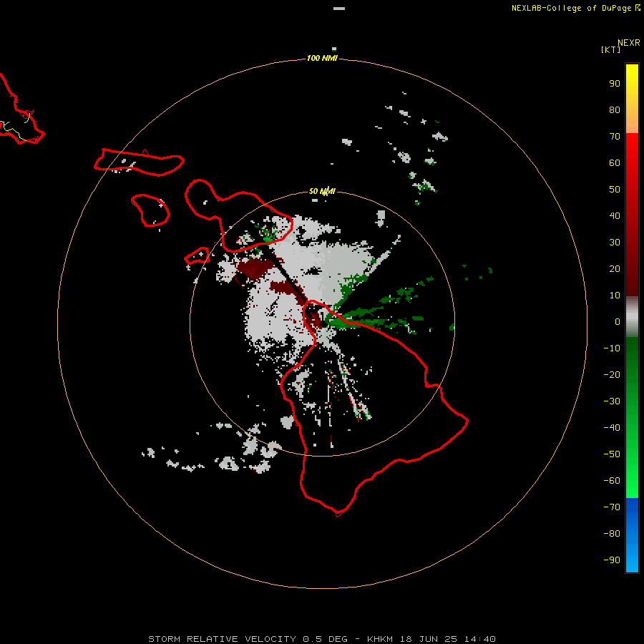
Task: Click the -60 value on velocity scale
Action: tap(612, 481)
